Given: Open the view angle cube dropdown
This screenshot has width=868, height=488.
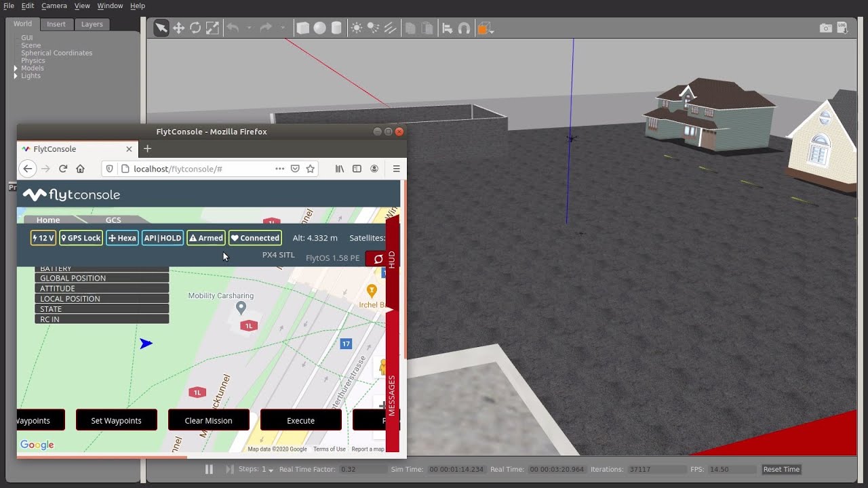Looking at the screenshot, I should pos(486,28).
